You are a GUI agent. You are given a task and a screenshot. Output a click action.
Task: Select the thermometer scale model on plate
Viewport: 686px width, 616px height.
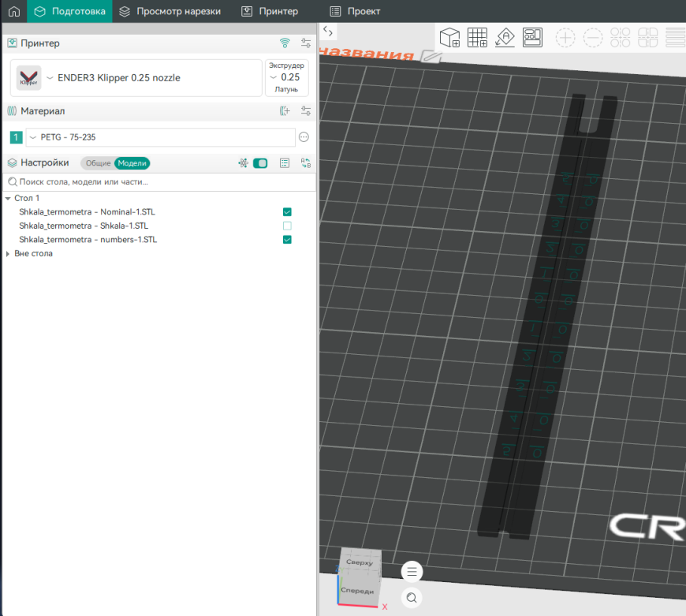click(x=547, y=315)
